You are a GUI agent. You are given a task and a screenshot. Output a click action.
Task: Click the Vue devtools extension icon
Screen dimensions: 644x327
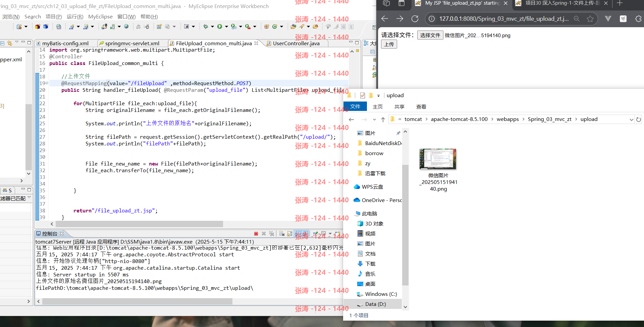point(608,19)
